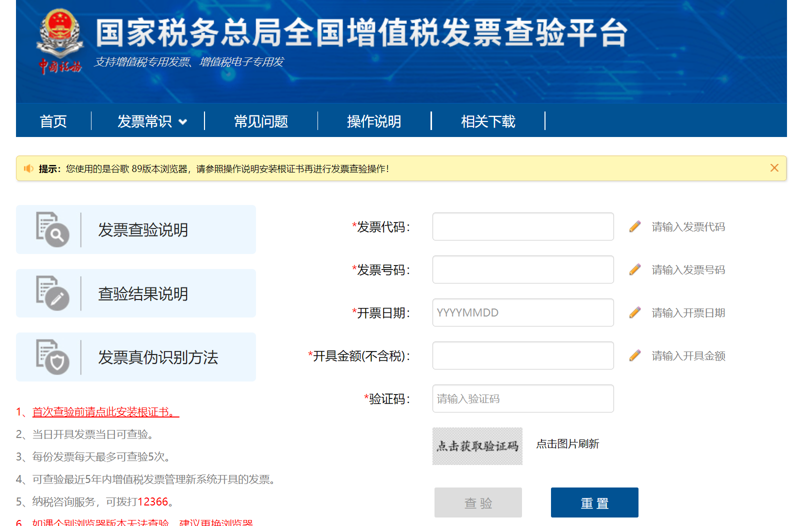
Task: Open the 发票真伪识别方法 panel
Action: 136,357
